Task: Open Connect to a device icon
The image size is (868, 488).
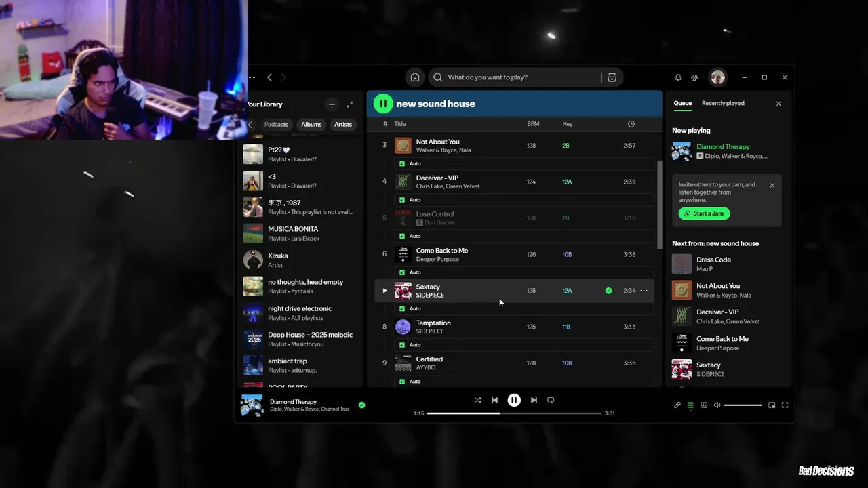Action: pyautogui.click(x=704, y=405)
